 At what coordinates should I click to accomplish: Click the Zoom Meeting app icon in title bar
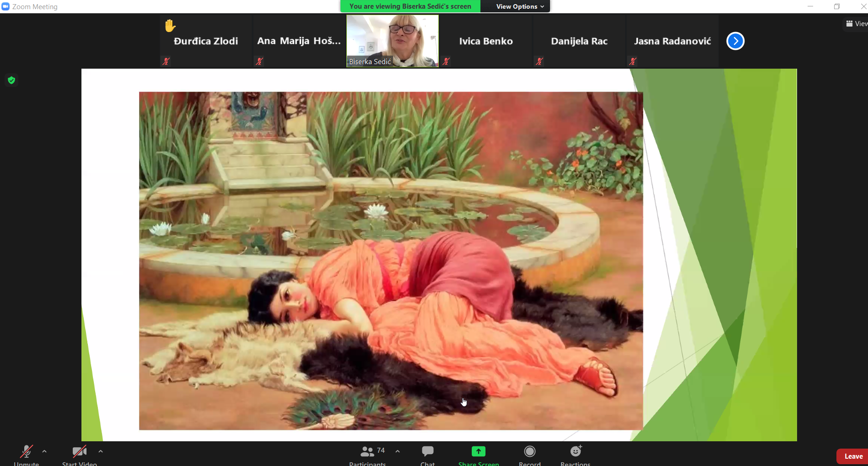click(x=5, y=6)
